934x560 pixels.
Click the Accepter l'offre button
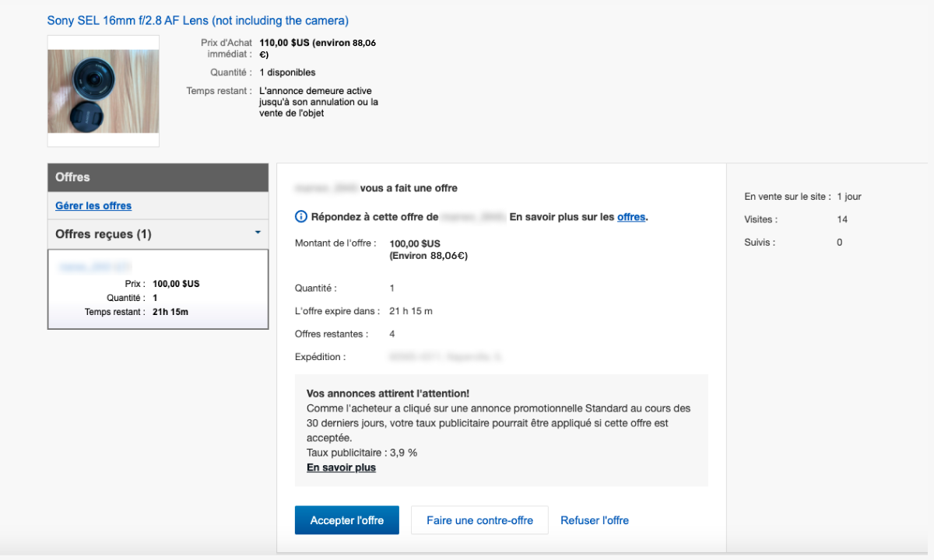point(347,520)
